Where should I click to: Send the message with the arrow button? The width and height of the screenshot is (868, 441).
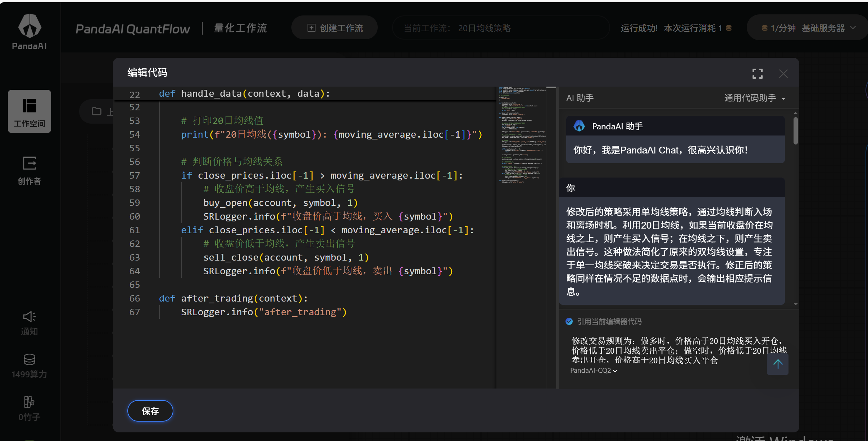coord(778,364)
